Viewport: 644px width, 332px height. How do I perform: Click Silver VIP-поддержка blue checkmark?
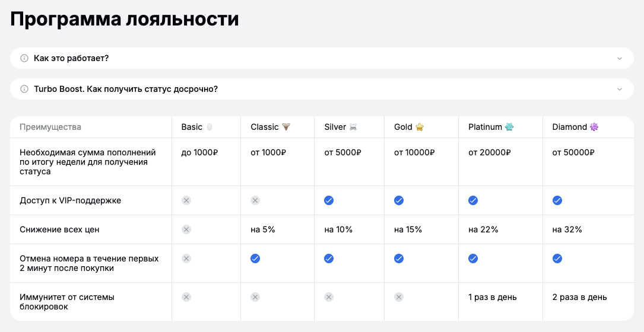pos(329,200)
